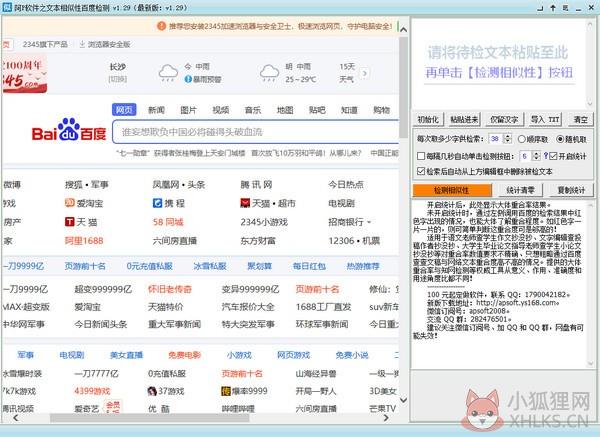Open the title bar menu icon beside the minimize button
Viewport: 600px width, 437px height.
click(x=566, y=8)
